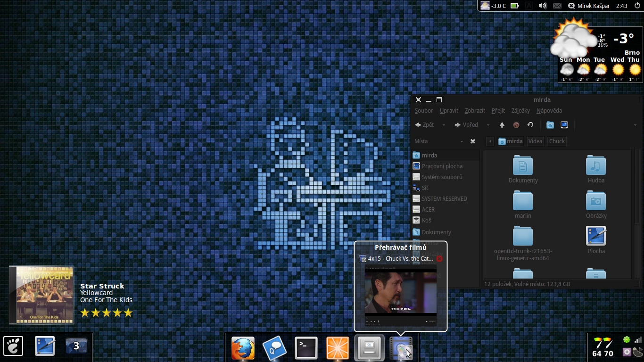The width and height of the screenshot is (644, 362).
Task: Select the mirda path bar button
Action: 511,141
